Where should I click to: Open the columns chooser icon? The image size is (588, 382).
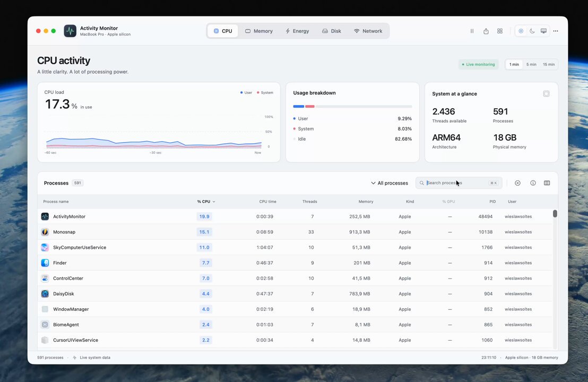point(547,183)
